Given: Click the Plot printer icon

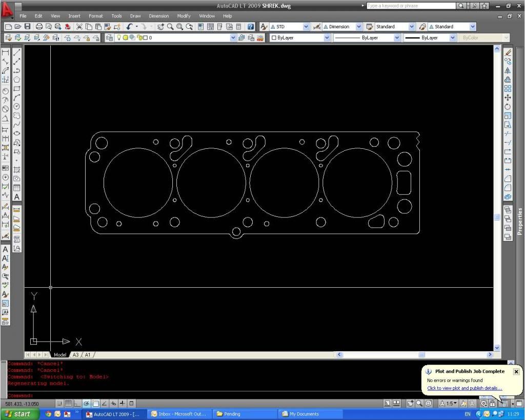Looking at the screenshot, I should tap(39, 27).
